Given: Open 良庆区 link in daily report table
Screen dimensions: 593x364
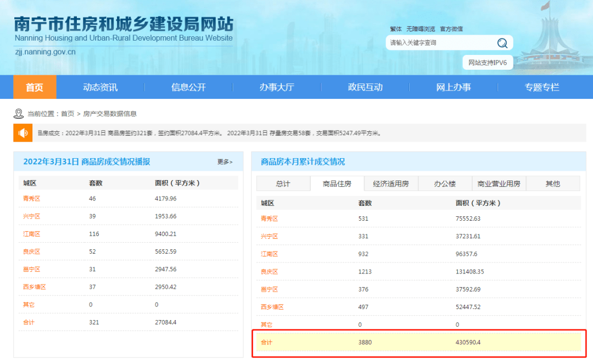Looking at the screenshot, I should pos(32,251).
